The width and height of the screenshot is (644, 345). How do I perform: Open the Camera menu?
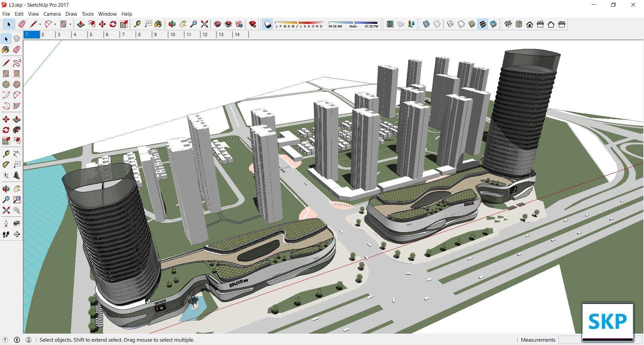pos(52,14)
